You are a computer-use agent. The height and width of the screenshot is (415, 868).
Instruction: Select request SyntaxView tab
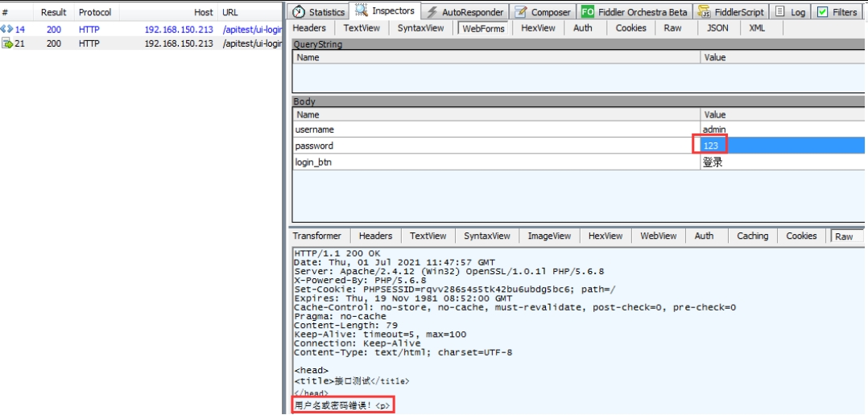tap(420, 27)
